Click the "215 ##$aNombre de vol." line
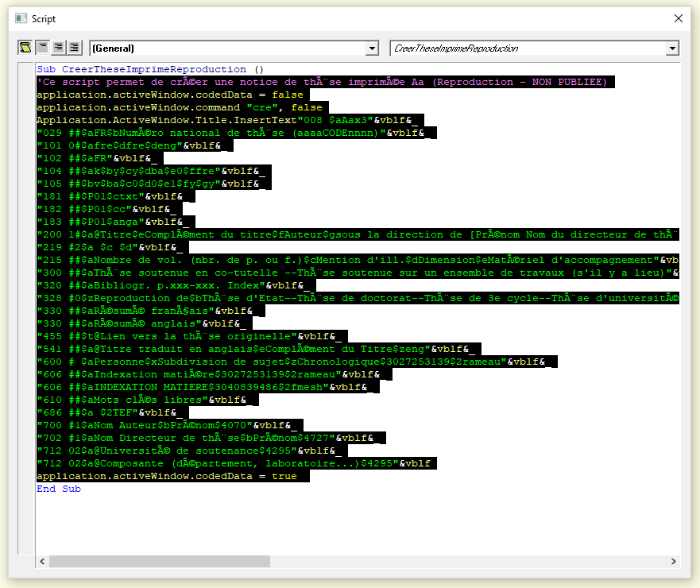Image resolution: width=700 pixels, height=588 pixels. (x=358, y=261)
